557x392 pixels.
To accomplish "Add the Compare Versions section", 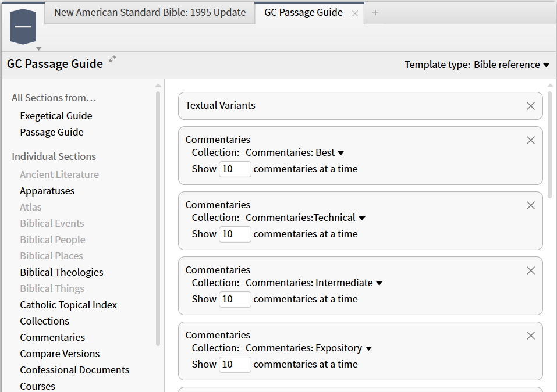I will tap(59, 354).
